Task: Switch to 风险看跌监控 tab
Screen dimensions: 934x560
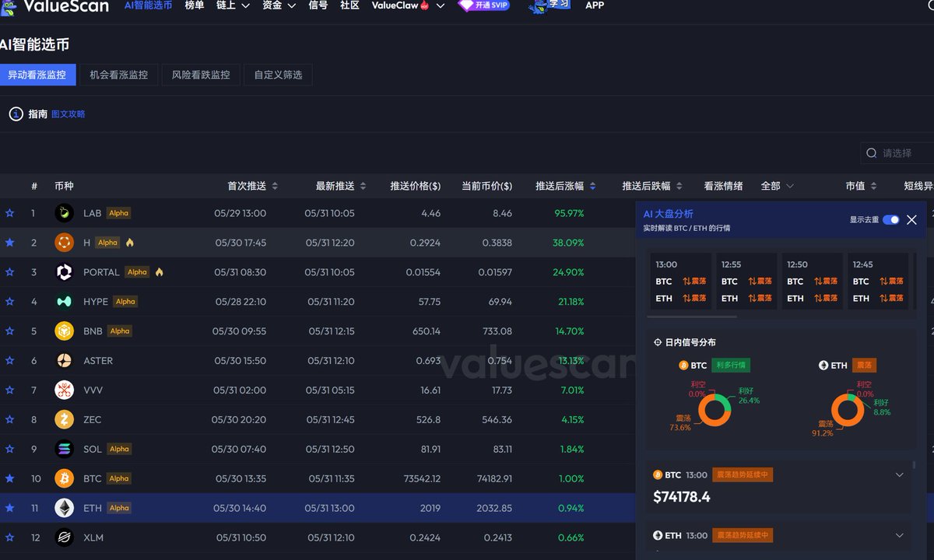Action: point(201,75)
